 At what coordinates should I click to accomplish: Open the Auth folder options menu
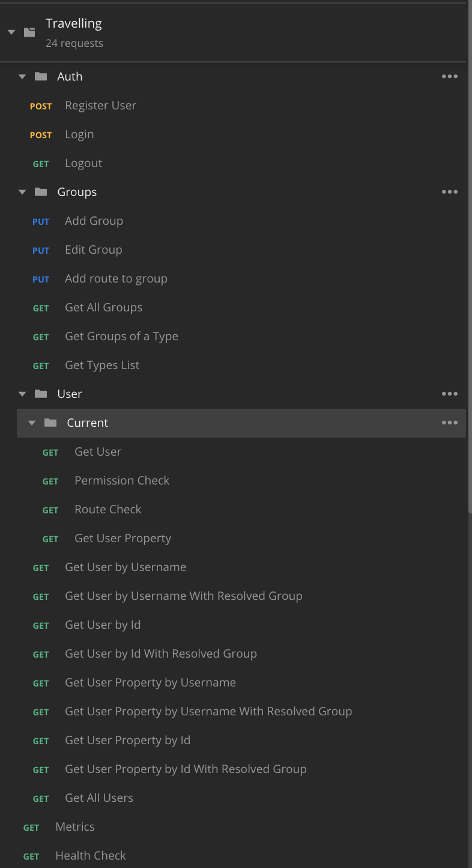pyautogui.click(x=449, y=76)
